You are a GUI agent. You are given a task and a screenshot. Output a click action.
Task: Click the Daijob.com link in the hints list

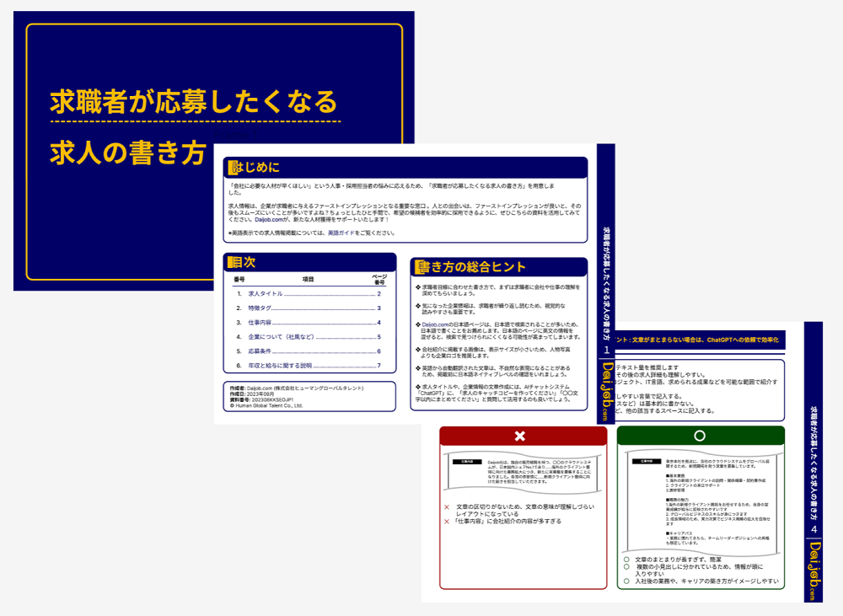[x=436, y=324]
